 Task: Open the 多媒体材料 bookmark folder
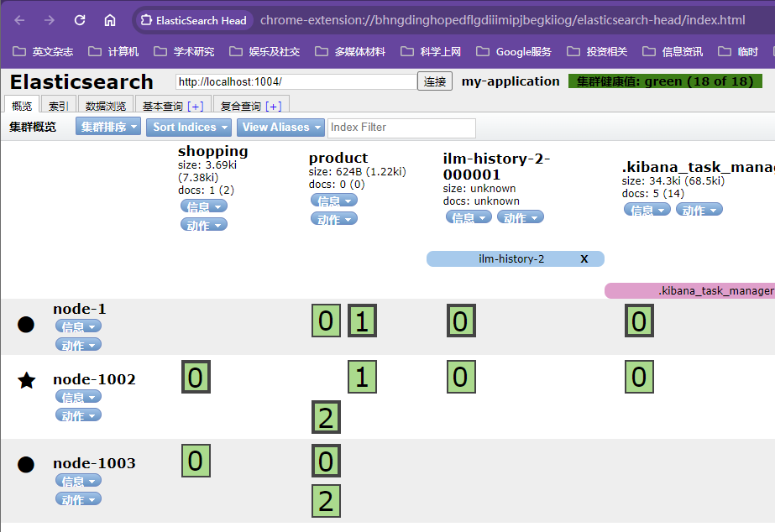click(x=350, y=51)
